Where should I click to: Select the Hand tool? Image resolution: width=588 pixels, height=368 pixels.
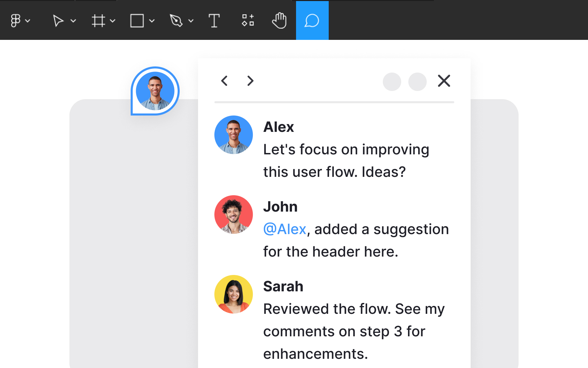[279, 20]
